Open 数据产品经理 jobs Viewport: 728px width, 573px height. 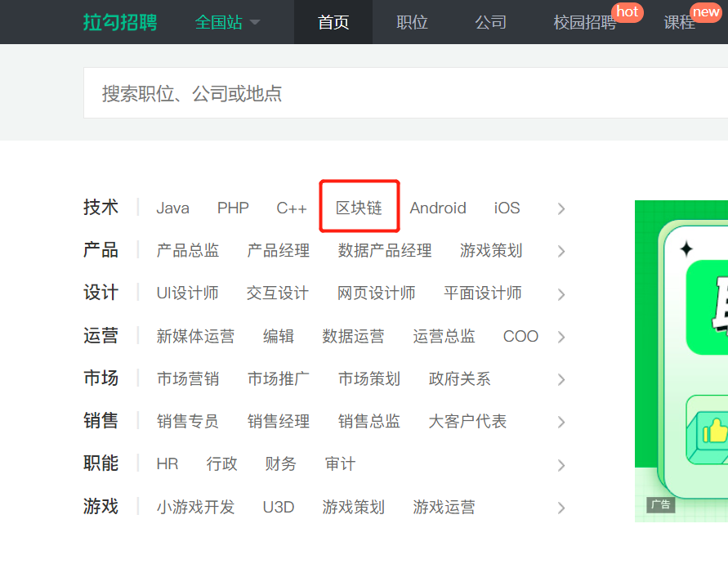pyautogui.click(x=385, y=251)
